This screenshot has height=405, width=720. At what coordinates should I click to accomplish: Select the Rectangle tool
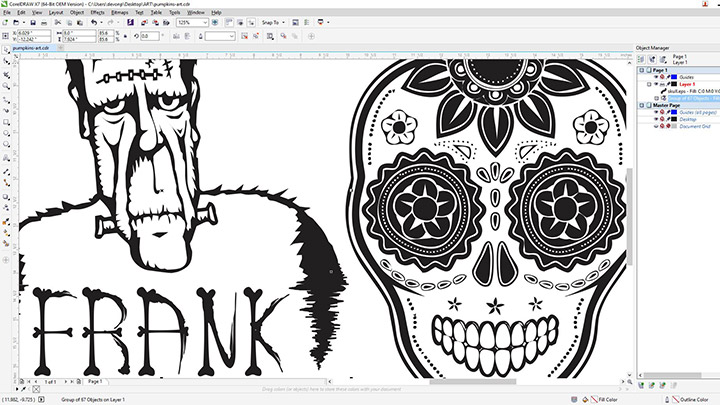pos(6,122)
